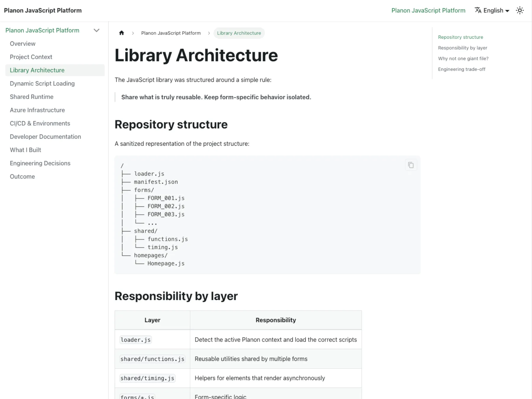Go to Project Context in sidebar
532x399 pixels.
[31, 57]
